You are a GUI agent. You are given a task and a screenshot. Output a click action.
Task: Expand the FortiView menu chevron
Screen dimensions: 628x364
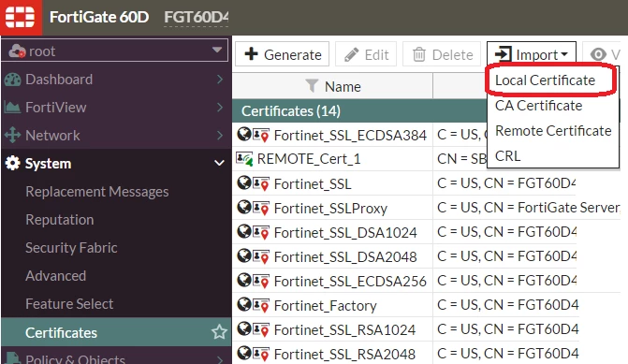pyautogui.click(x=220, y=108)
